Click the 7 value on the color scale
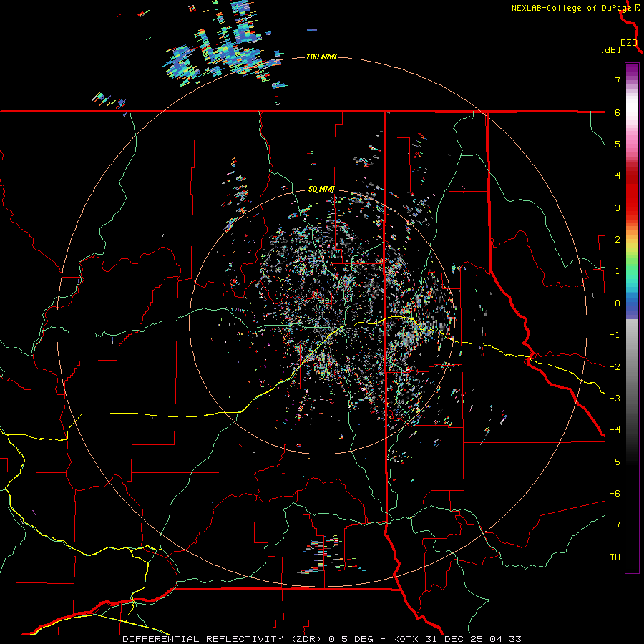Screen dimensions: 644x644 618,80
